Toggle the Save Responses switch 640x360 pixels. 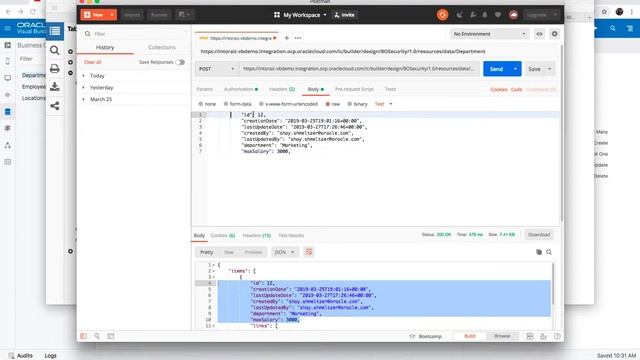[x=180, y=62]
